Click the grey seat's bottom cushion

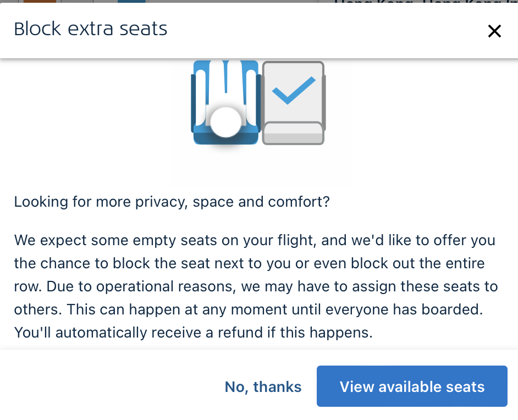(x=293, y=133)
